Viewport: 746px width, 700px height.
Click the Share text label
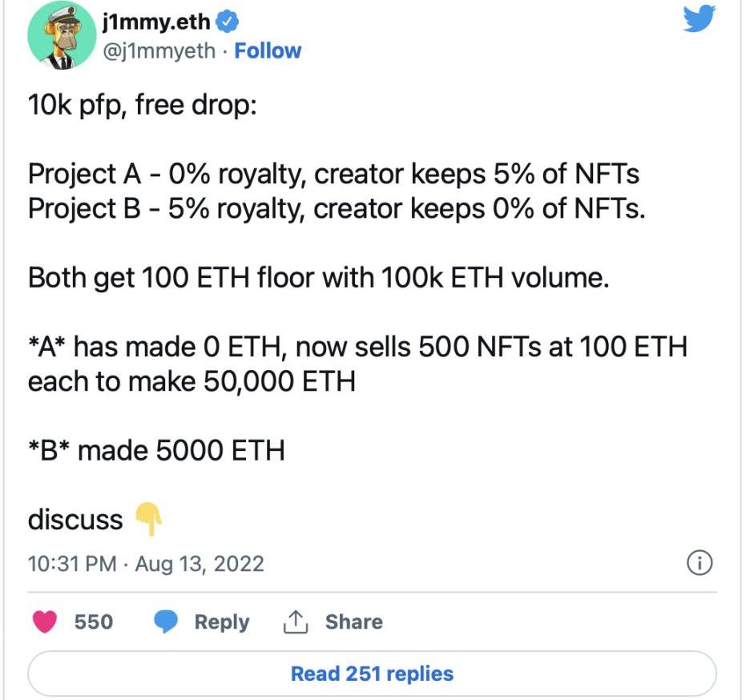click(x=353, y=622)
